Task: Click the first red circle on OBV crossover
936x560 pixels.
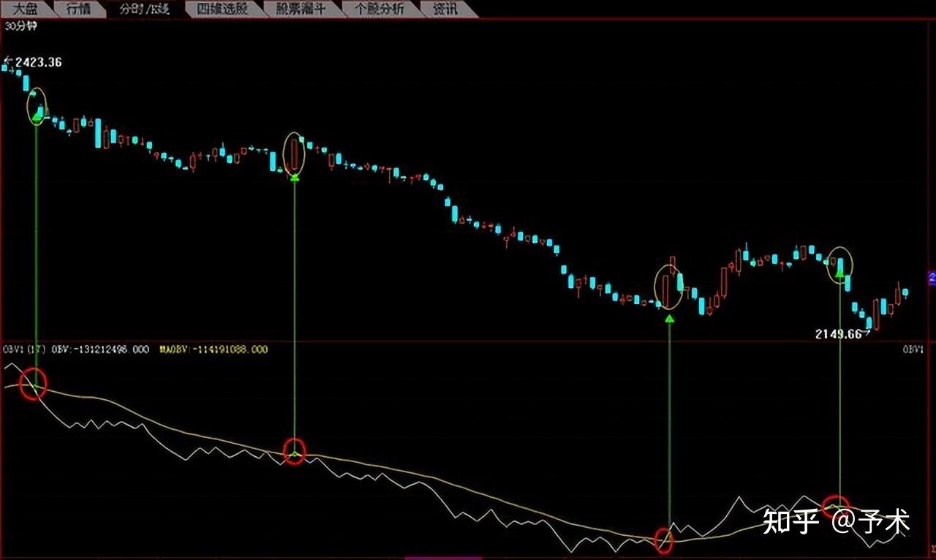Action: click(33, 384)
